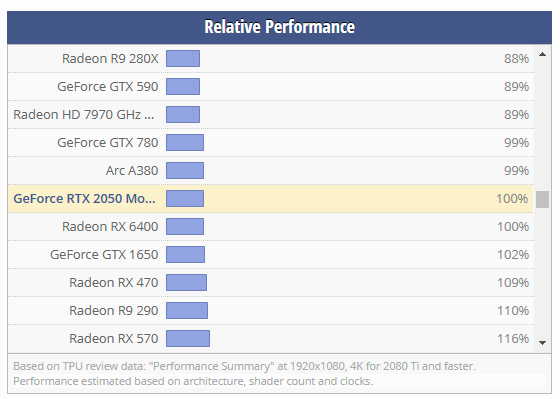Click the Relative Performance header title

280,27
